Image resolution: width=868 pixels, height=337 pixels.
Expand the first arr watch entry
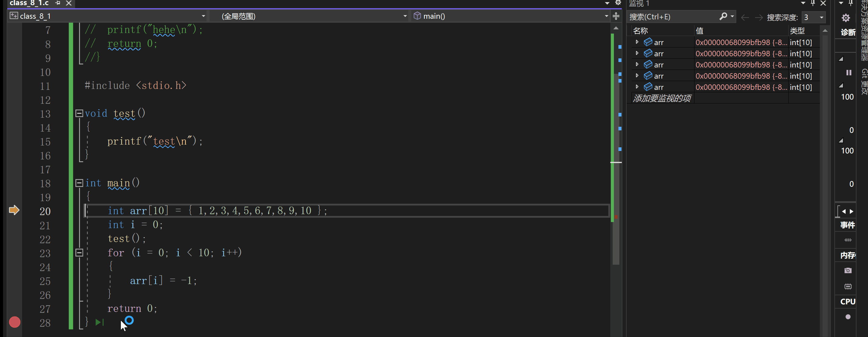[637, 42]
